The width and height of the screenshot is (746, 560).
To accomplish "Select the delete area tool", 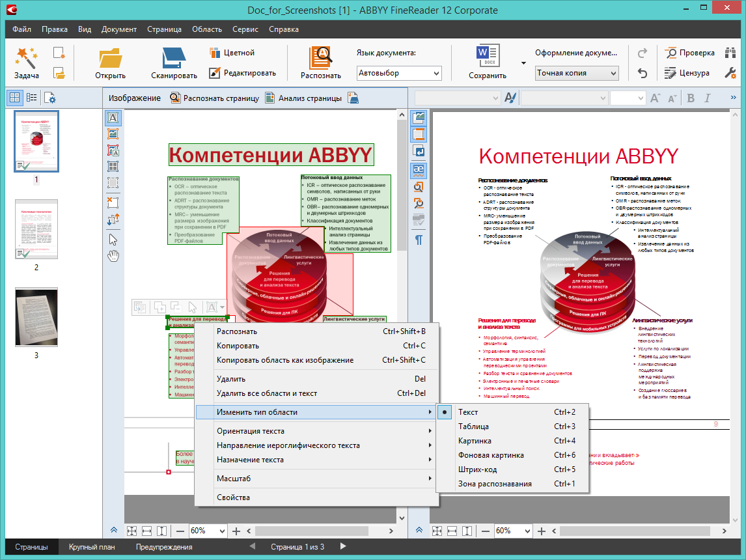I will (113, 203).
